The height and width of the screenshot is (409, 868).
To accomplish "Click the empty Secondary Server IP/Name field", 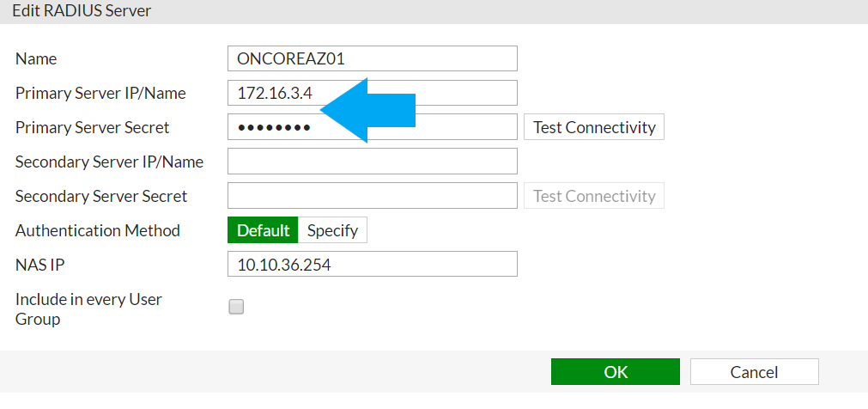I will 372,162.
